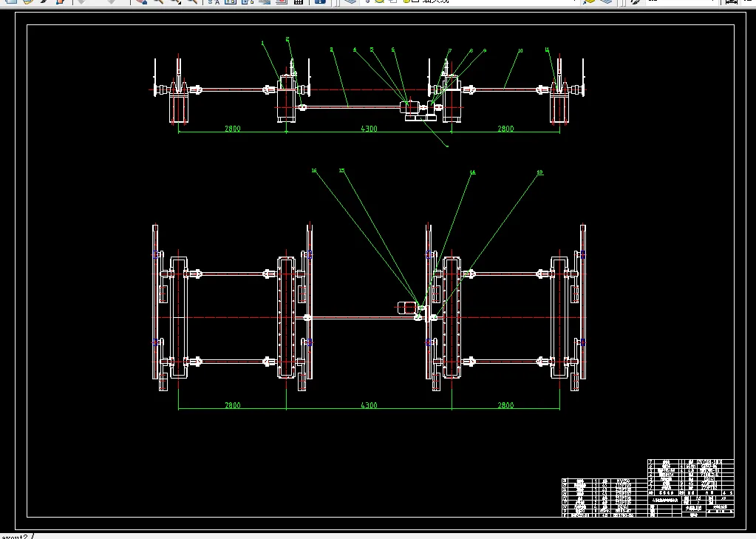Click the dimension style icon in the toolbar
The image size is (756, 539).
tap(731, 1)
